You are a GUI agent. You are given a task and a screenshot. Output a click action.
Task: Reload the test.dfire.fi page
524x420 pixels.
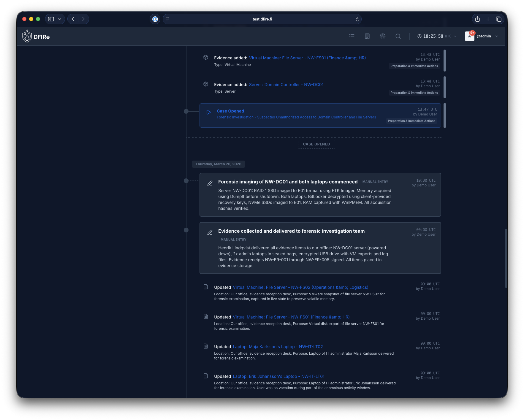click(357, 19)
